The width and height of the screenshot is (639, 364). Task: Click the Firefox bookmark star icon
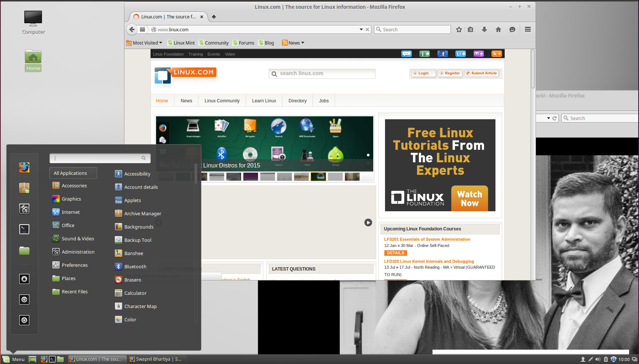pos(459,29)
